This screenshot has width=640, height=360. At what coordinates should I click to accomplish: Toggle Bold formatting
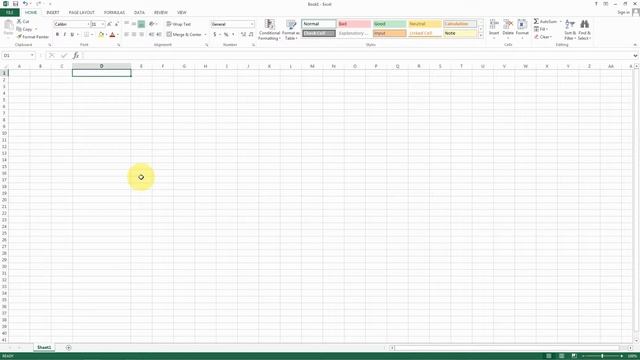[x=57, y=35]
